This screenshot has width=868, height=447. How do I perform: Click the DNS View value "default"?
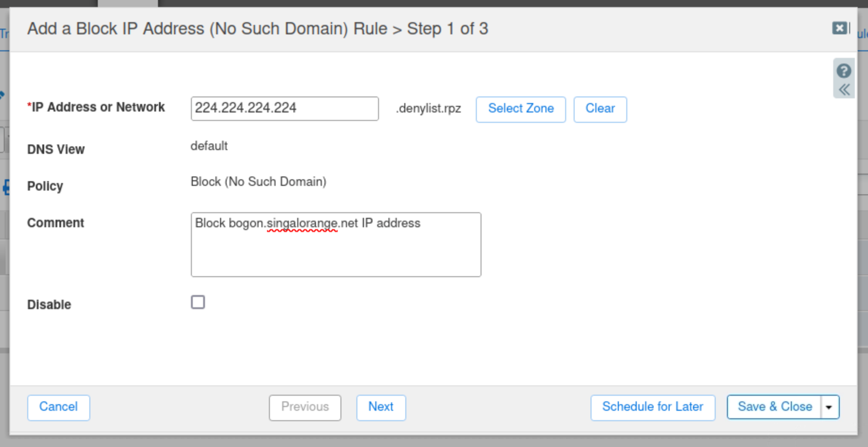(x=209, y=146)
